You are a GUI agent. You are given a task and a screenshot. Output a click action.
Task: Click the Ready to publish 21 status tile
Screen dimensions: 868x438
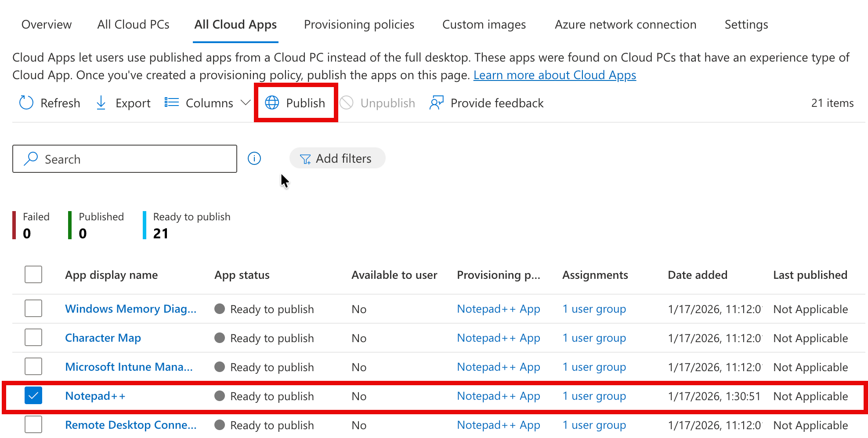[191, 225]
